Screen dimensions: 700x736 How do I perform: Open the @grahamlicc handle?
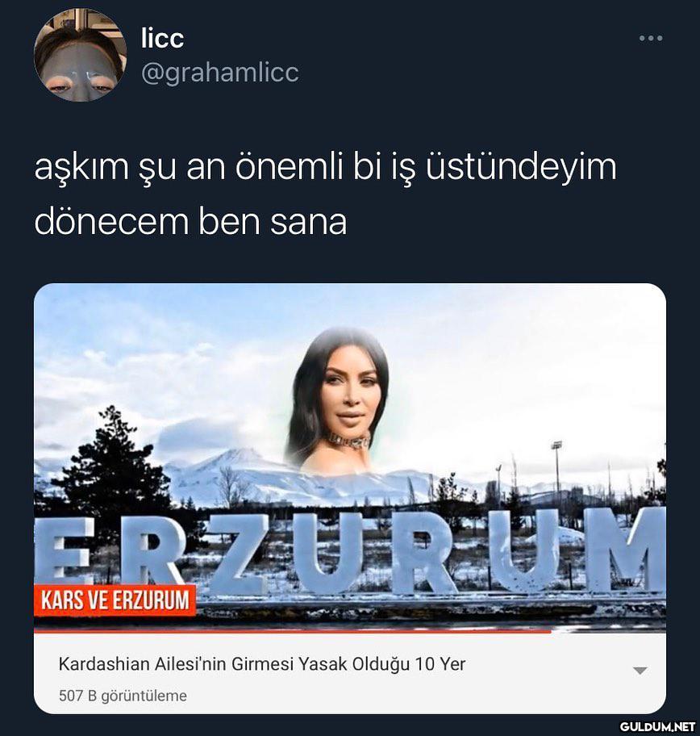[x=219, y=73]
